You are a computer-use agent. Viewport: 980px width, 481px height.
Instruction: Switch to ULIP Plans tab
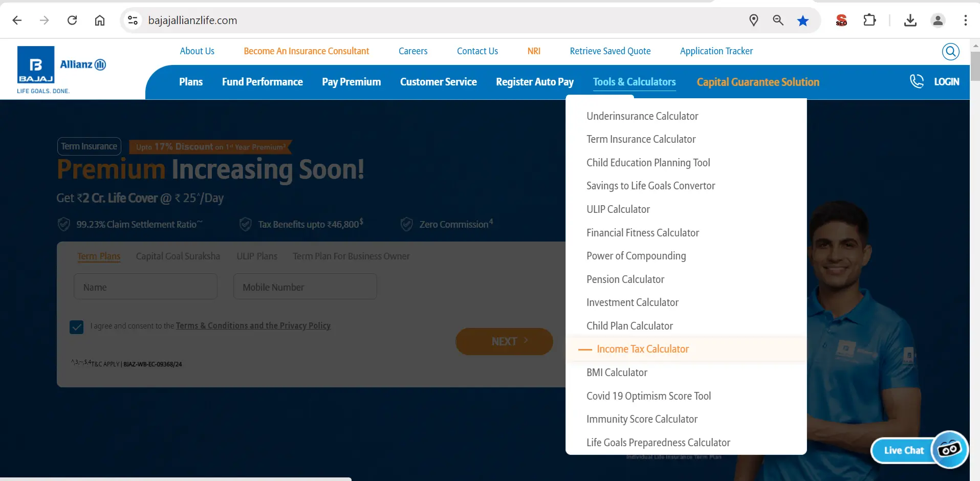pos(257,256)
